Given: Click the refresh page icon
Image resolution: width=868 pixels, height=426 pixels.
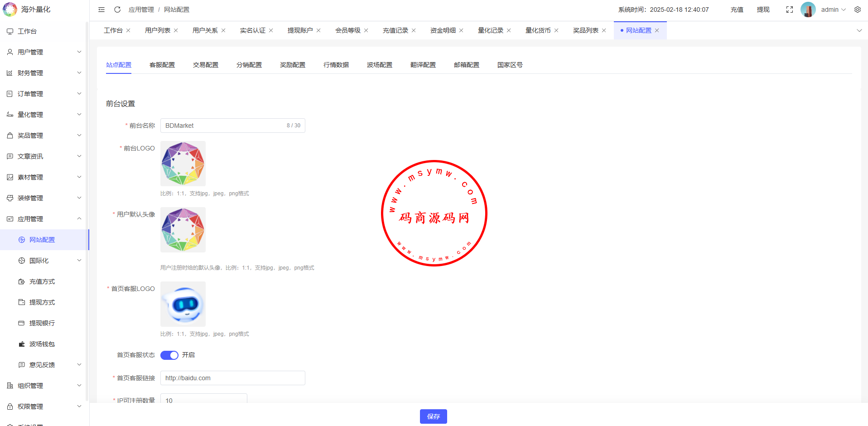Looking at the screenshot, I should coord(117,10).
